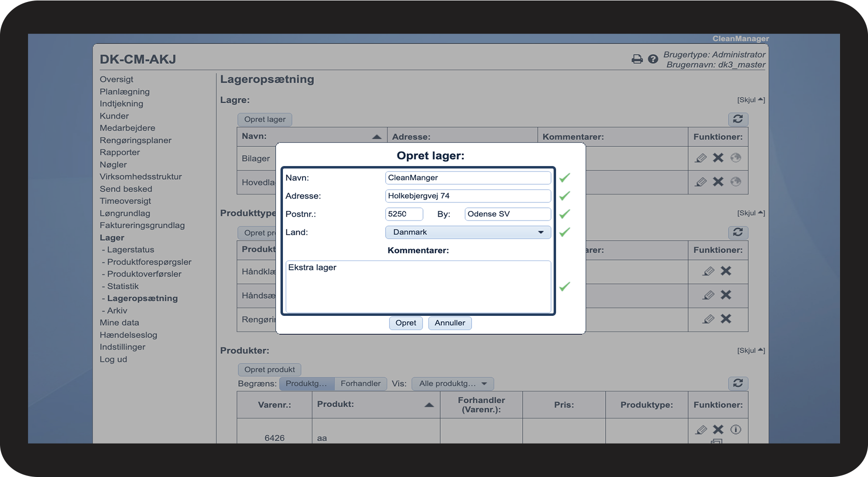
Task: Delete product aa with X icon
Action: pos(718,429)
